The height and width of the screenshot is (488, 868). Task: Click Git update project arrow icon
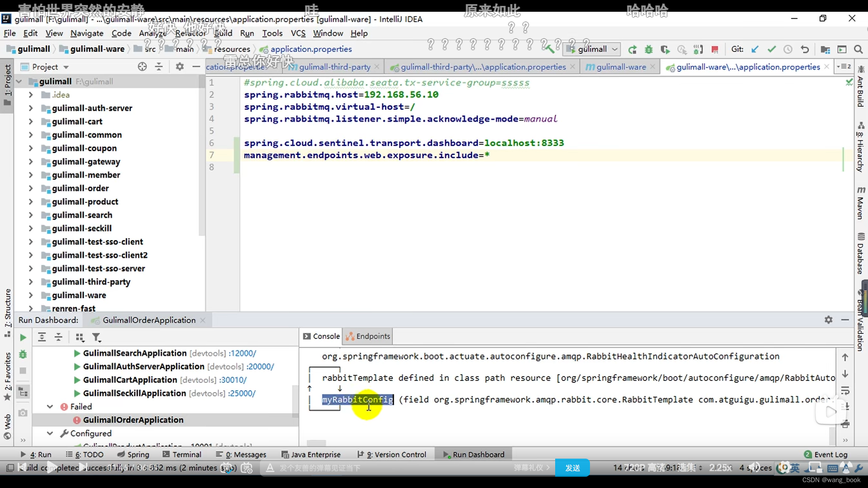(755, 49)
